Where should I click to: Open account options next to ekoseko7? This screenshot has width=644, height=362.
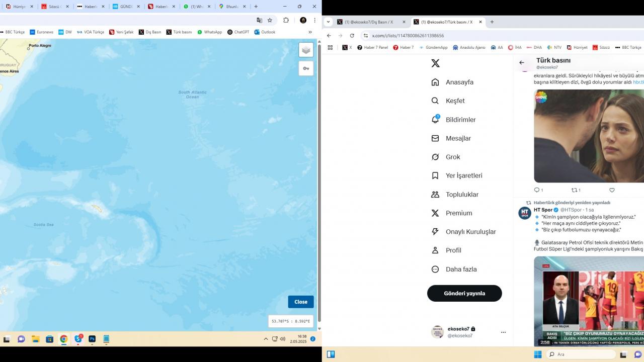503,332
